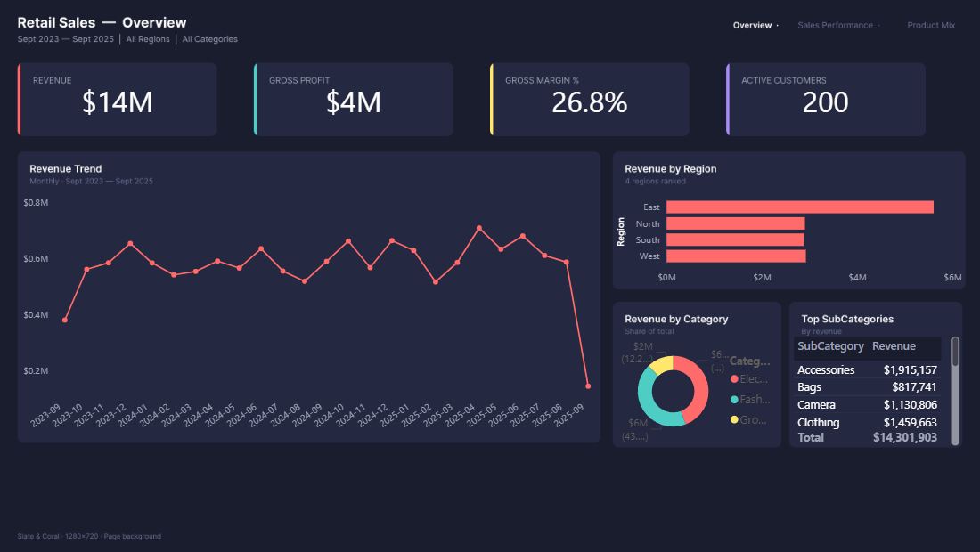Click the East region revenue bar
The image size is (980, 552).
(800, 207)
